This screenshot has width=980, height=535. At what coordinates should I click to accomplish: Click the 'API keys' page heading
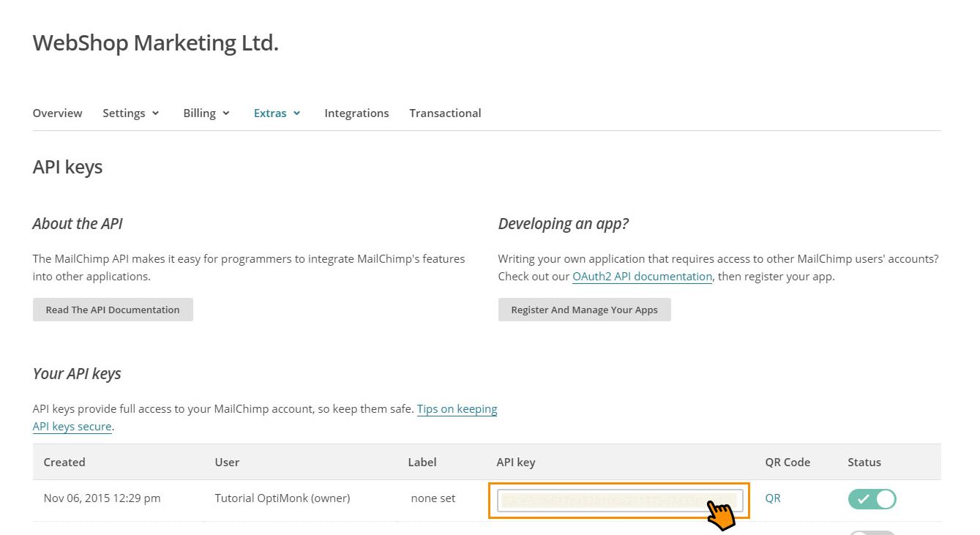tap(68, 168)
